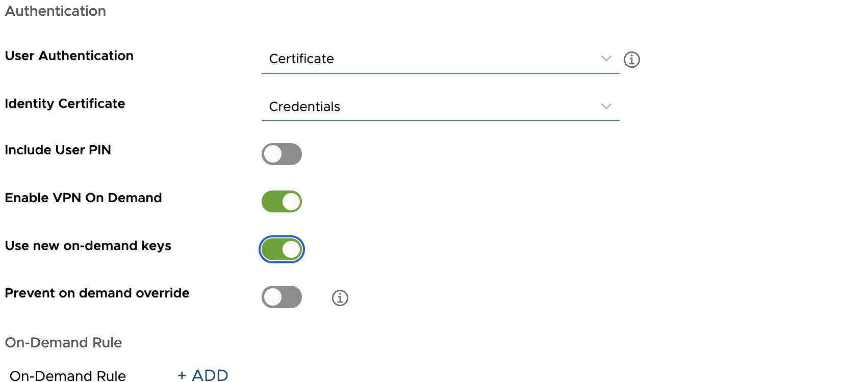
Task: Click the Include User PIN label
Action: [58, 150]
